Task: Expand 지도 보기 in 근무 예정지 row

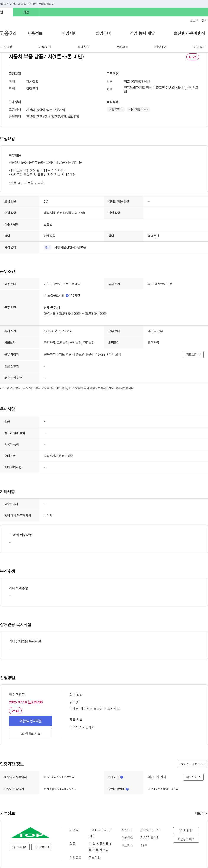Action: pos(193,355)
